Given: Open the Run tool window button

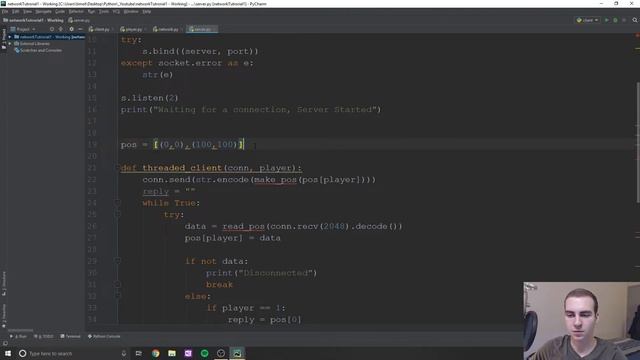Looking at the screenshot, I should [18, 336].
